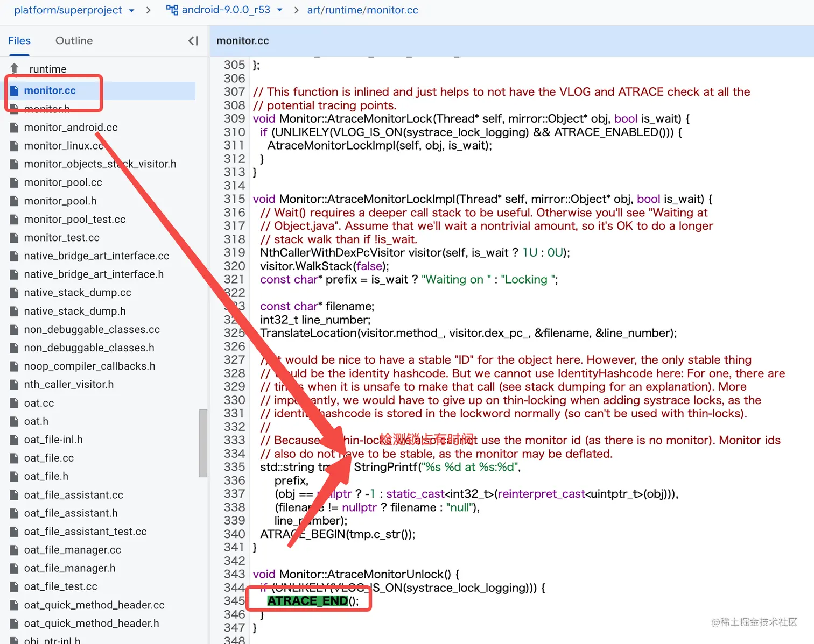Image resolution: width=814 pixels, height=644 pixels.
Task: Click line number 343
Action: click(x=234, y=574)
